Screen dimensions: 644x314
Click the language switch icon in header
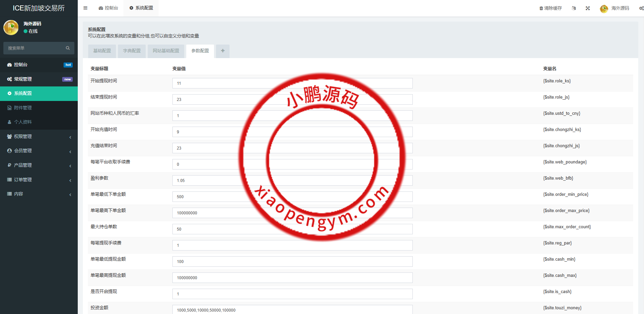(574, 8)
